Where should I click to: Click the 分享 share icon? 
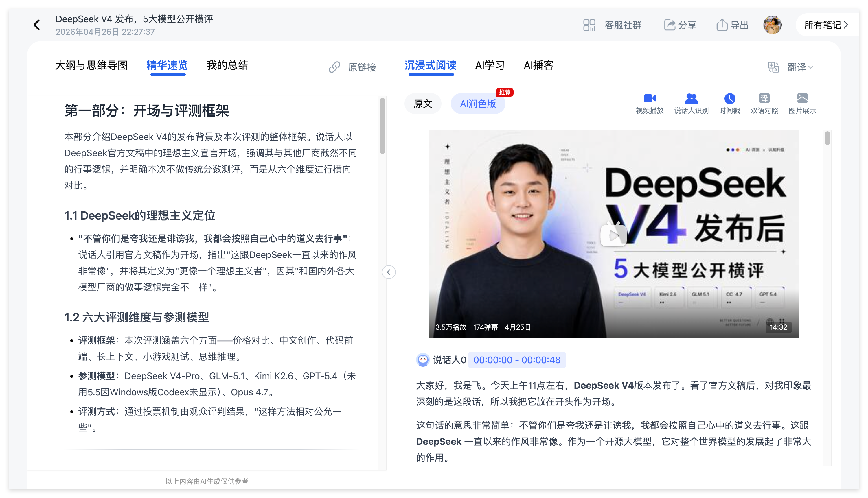670,25
